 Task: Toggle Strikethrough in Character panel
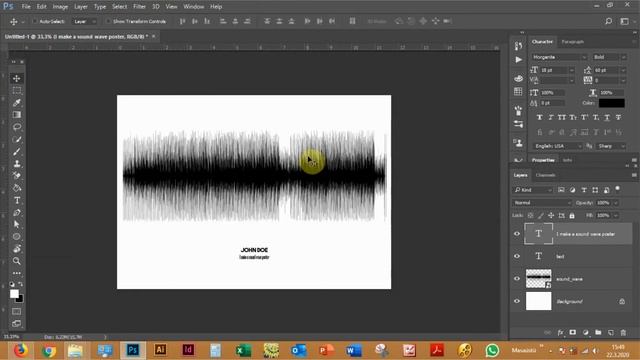point(618,118)
